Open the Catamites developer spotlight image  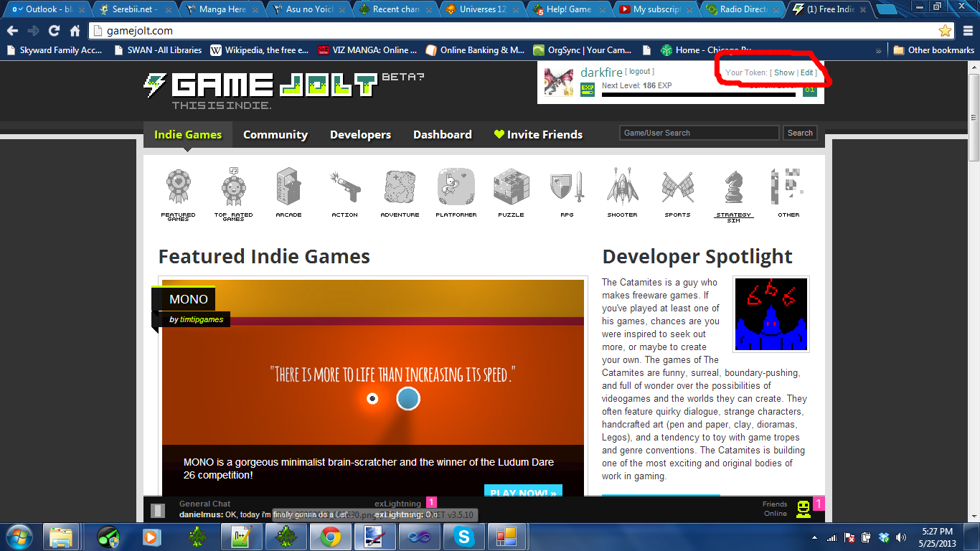tap(771, 314)
